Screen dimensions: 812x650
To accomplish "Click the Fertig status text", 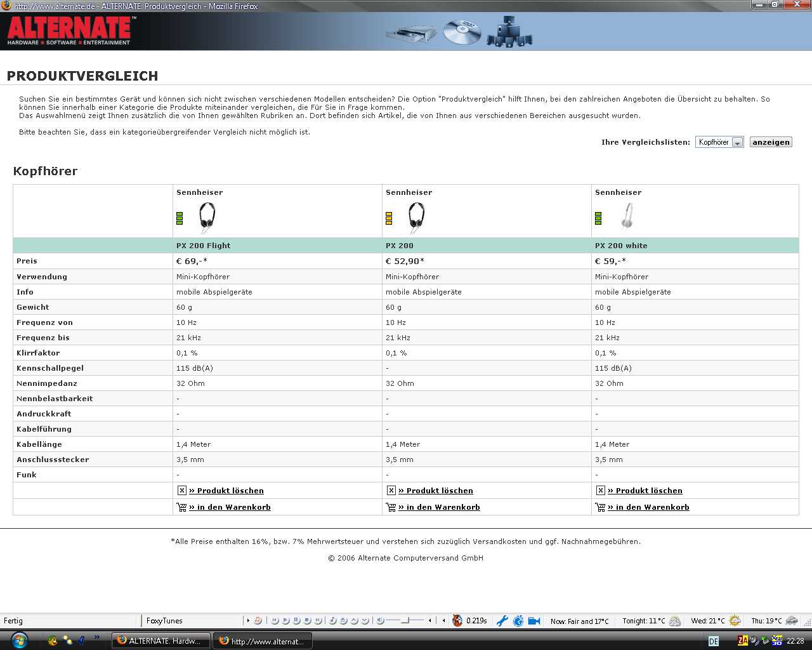I will tap(13, 621).
